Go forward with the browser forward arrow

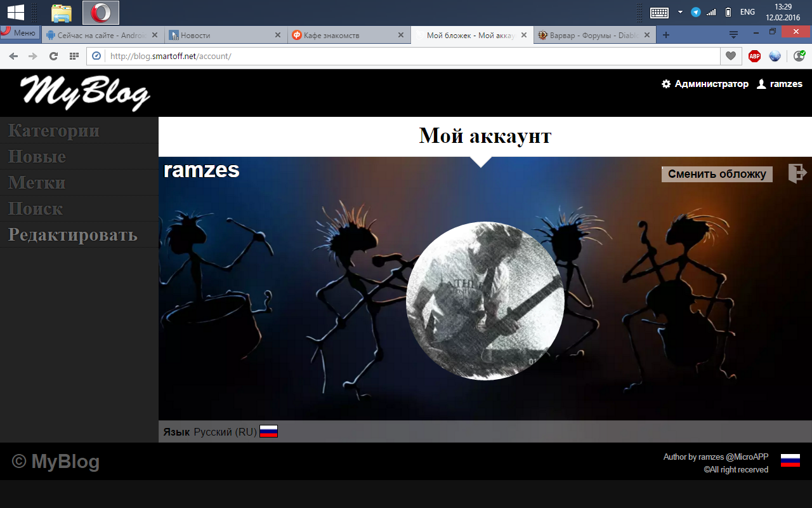(33, 56)
